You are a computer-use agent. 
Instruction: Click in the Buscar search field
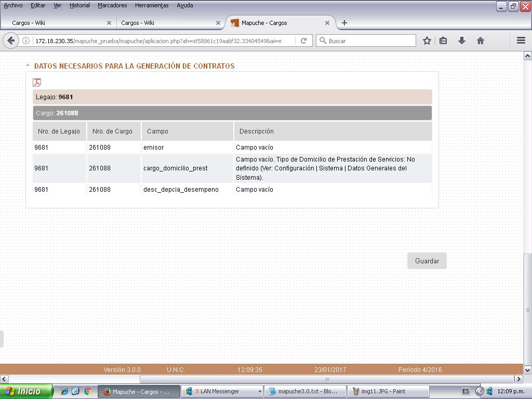[x=370, y=41]
